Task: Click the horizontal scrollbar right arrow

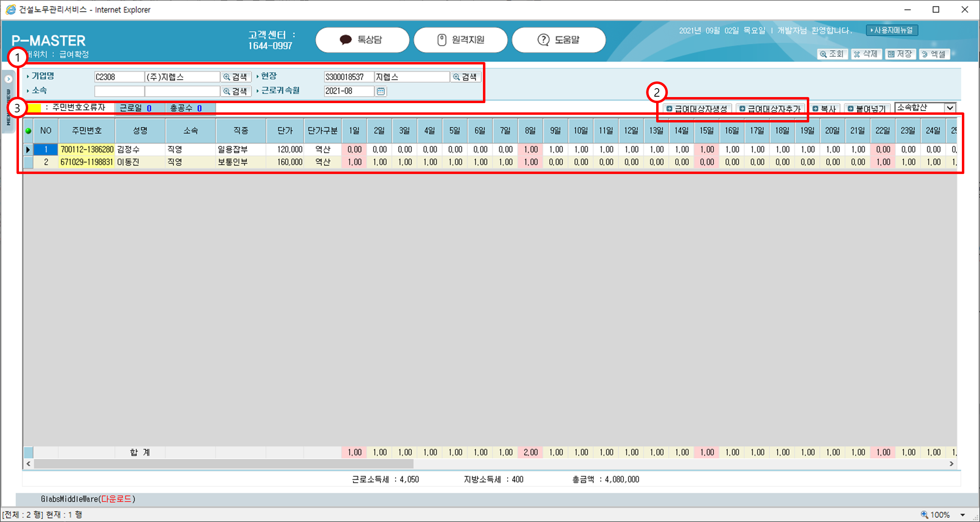Action: pyautogui.click(x=952, y=464)
